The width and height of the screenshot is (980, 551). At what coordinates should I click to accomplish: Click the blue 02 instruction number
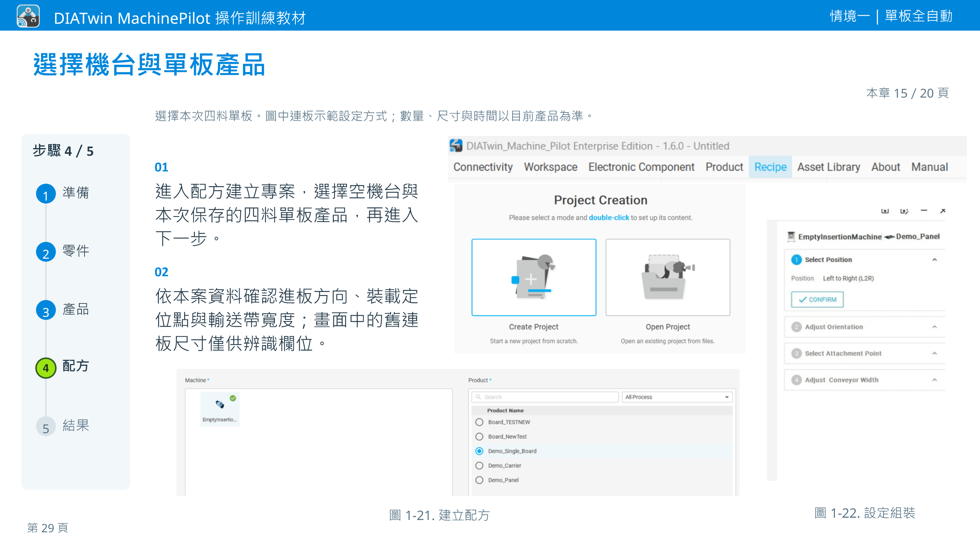tap(161, 272)
